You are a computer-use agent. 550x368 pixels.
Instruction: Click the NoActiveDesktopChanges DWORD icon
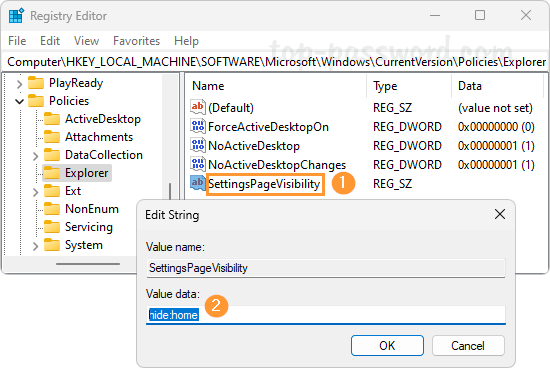pyautogui.click(x=197, y=164)
